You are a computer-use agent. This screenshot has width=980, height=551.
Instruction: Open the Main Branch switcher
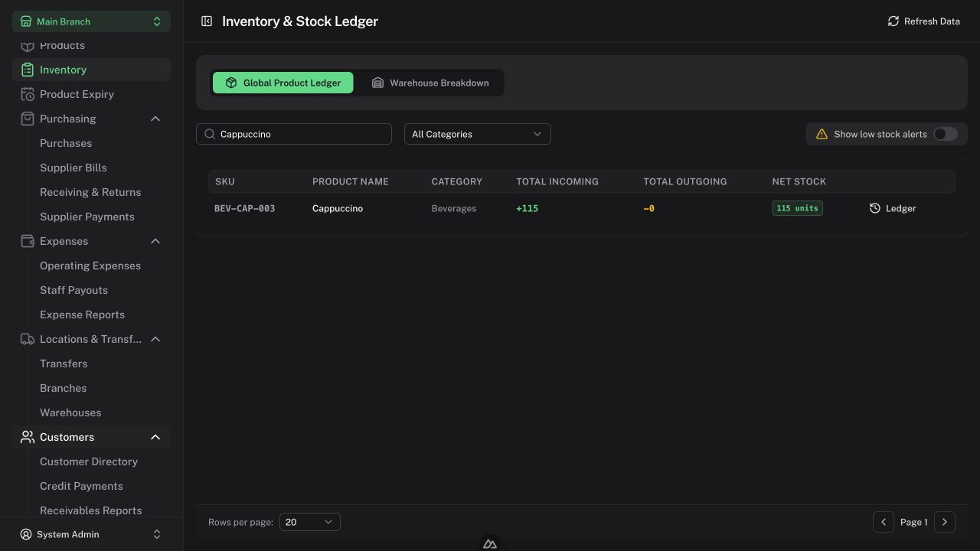[x=91, y=21]
